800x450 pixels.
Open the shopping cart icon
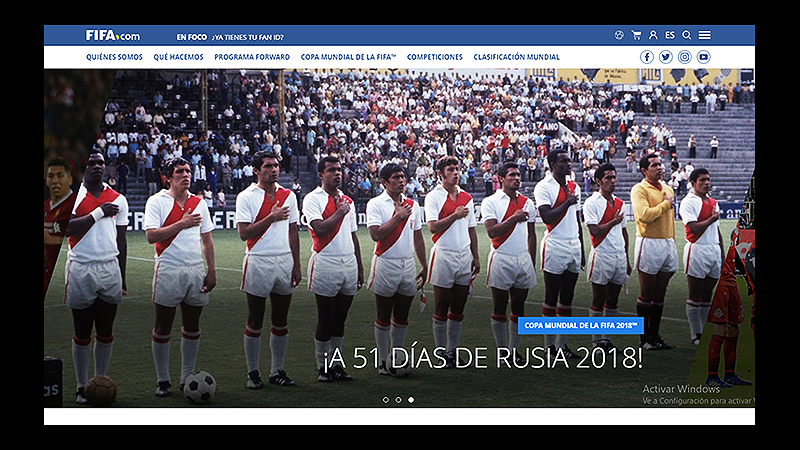click(x=636, y=35)
